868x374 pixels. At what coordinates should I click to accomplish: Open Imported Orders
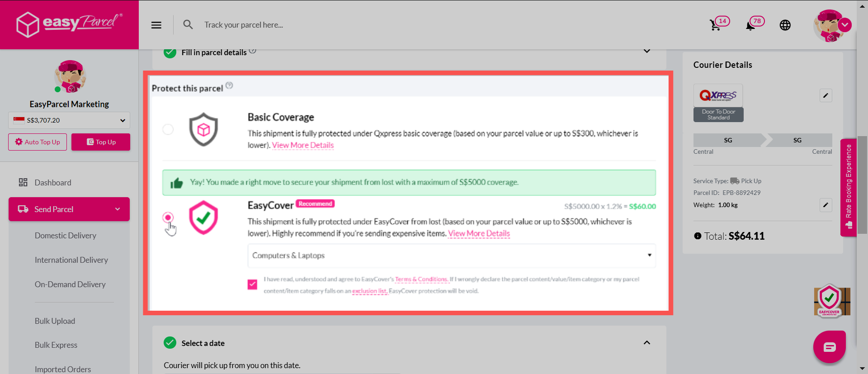pos(63,369)
